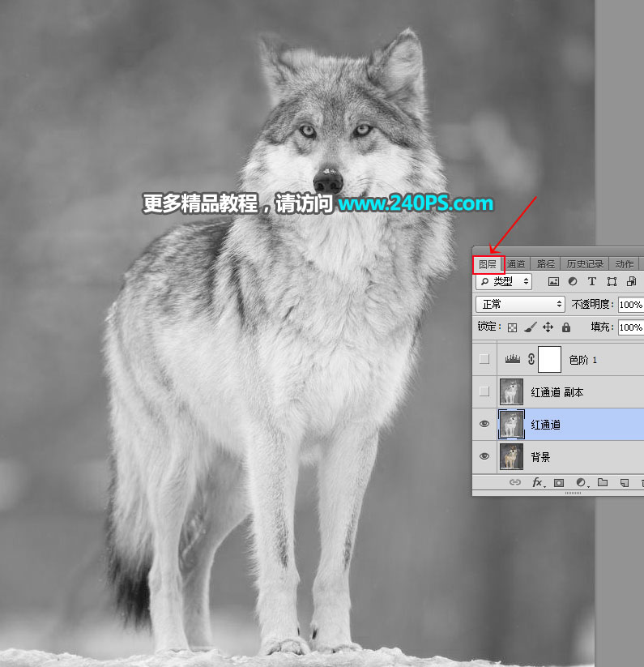Add a layer mask using bottom icon

[x=559, y=482]
